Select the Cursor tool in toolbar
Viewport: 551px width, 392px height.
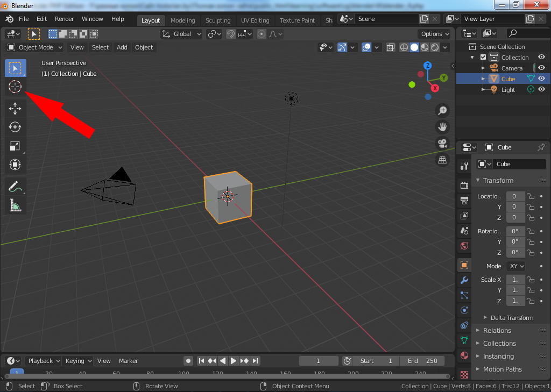click(x=15, y=87)
